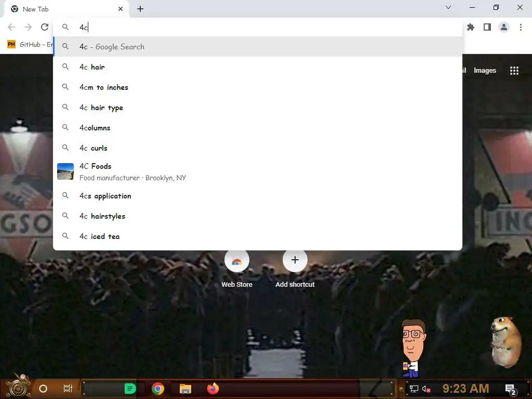
Task: Open the notification center icon
Action: pos(511,389)
